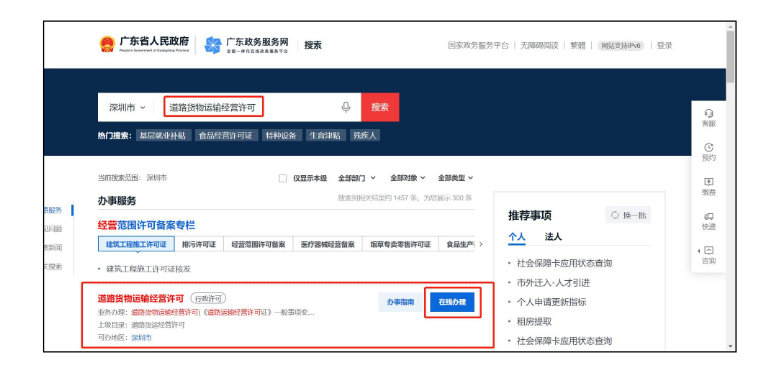This screenshot has width=764, height=381.
Task: Open the 国家政务服务平台 link
Action: point(478,46)
